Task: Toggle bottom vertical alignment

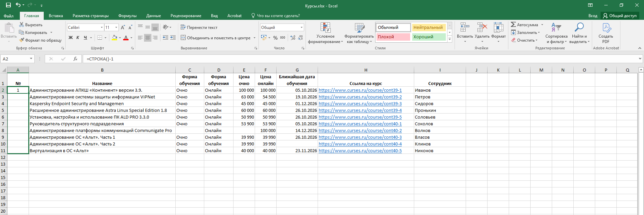Action: click(x=155, y=28)
